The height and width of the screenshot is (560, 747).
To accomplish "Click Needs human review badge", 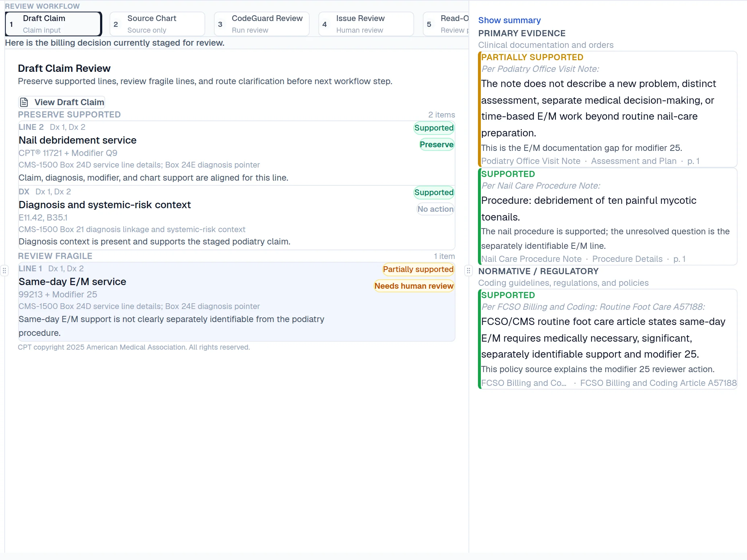I will click(x=414, y=286).
